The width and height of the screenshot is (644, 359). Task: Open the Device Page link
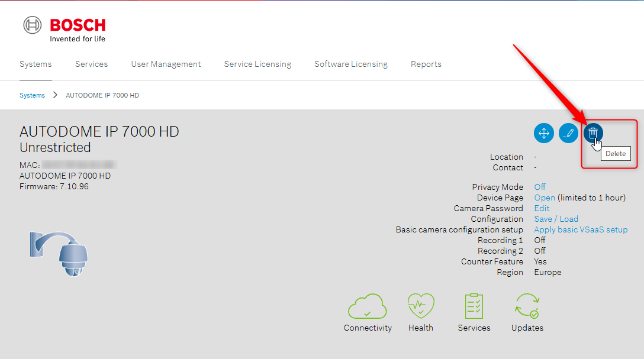[545, 198]
